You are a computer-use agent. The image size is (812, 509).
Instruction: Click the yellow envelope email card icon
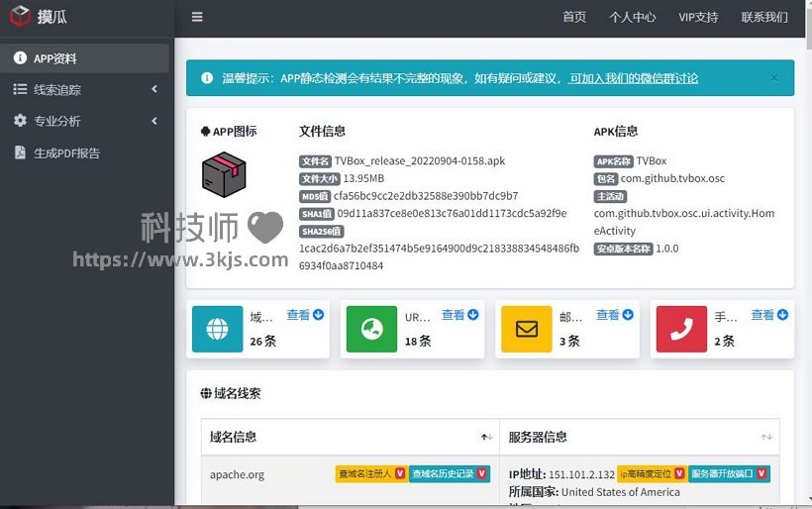(x=527, y=329)
